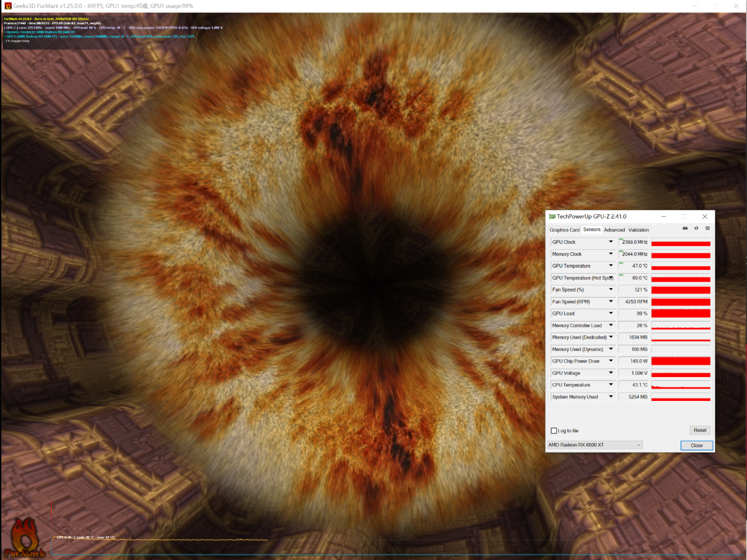Screen dimensions: 747x560
Task: Click the GPU Temperature value field
Action: coord(634,266)
